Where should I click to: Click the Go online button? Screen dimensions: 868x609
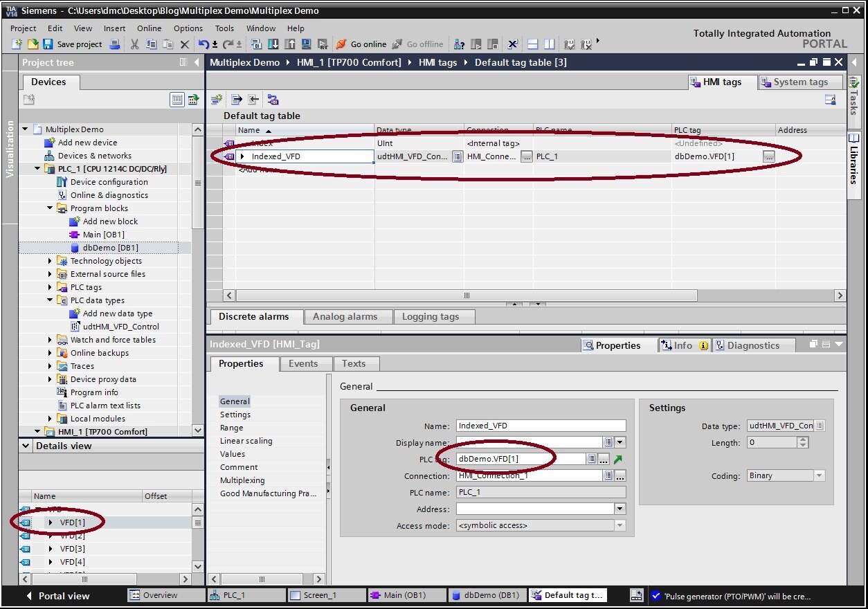coord(361,44)
